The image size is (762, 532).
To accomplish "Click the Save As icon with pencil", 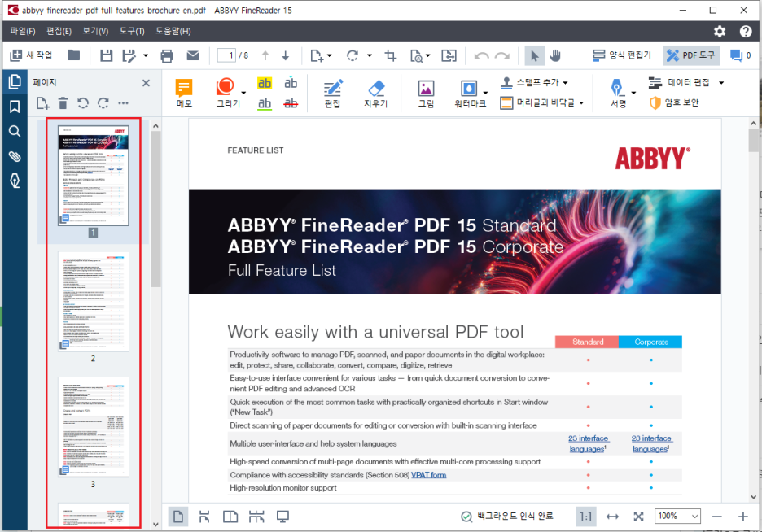I will [129, 55].
